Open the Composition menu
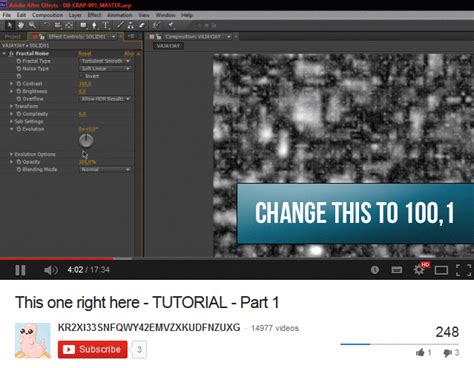Viewport: 474px width, 368px height. click(x=47, y=15)
